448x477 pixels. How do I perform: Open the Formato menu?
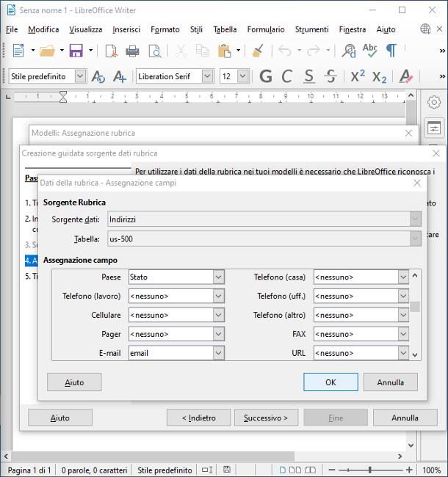[x=165, y=29]
